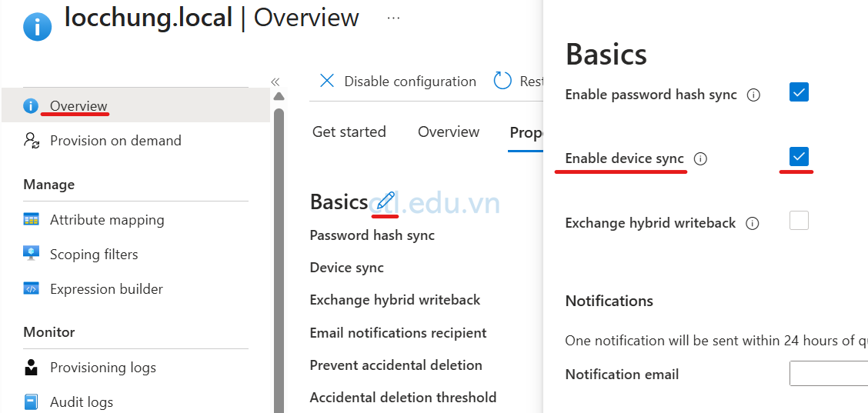Image resolution: width=868 pixels, height=413 pixels.
Task: Switch to the Get started tab
Action: (x=349, y=132)
